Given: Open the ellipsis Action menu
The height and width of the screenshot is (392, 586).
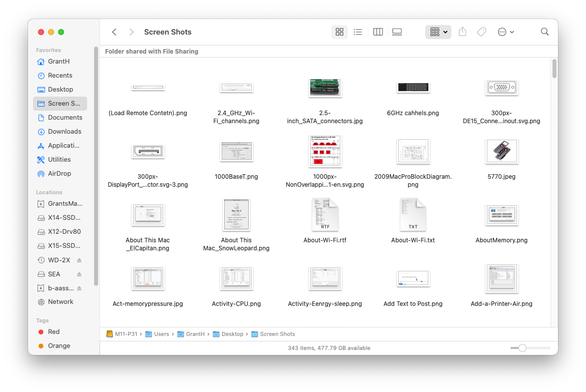Looking at the screenshot, I should [x=505, y=32].
